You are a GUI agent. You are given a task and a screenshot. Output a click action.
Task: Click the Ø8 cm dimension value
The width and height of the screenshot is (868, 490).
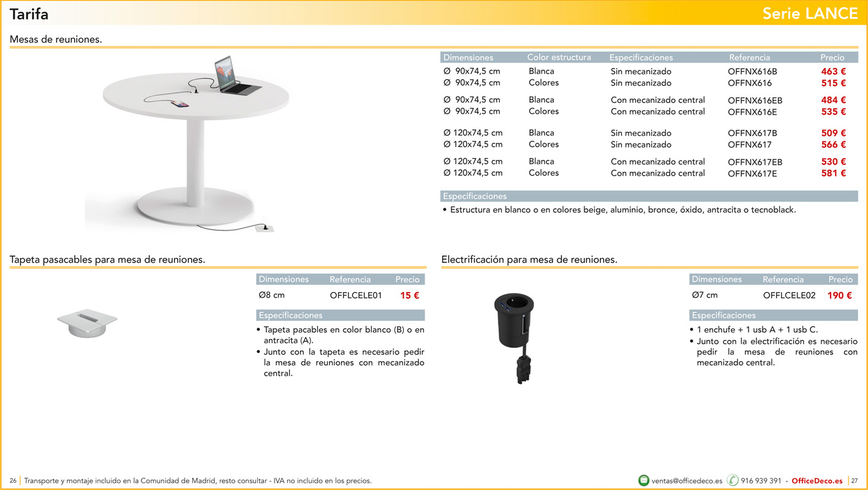(x=272, y=295)
